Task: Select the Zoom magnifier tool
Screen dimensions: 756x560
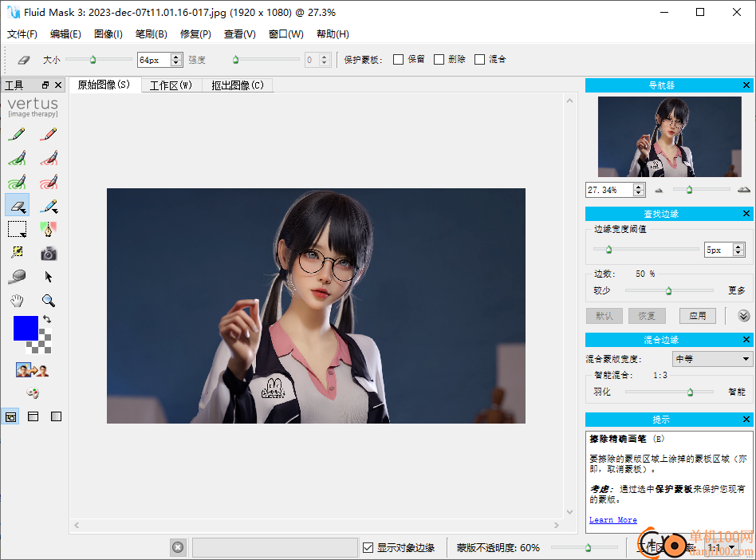Action: click(x=48, y=301)
